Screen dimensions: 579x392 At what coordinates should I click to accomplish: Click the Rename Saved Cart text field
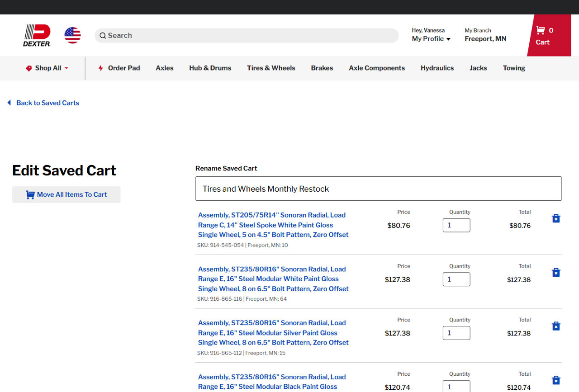coord(379,189)
